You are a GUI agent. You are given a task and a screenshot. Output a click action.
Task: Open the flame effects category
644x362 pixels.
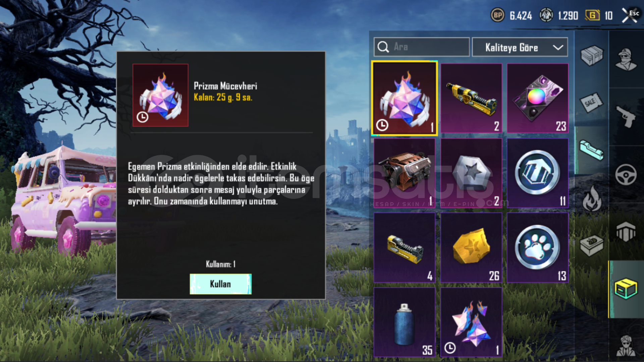coord(592,198)
